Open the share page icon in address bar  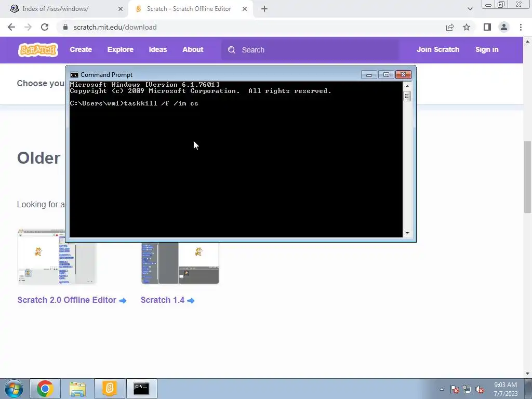pyautogui.click(x=450, y=27)
